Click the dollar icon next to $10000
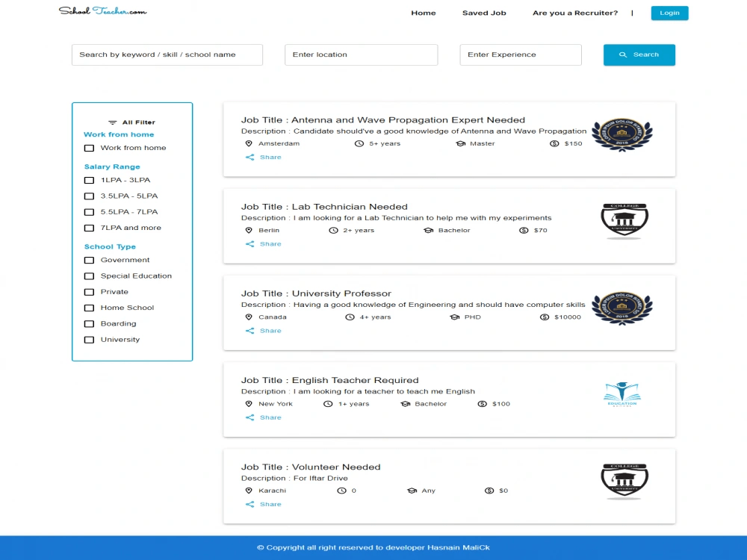Screen dimensions: 747x560 pyautogui.click(x=545, y=317)
